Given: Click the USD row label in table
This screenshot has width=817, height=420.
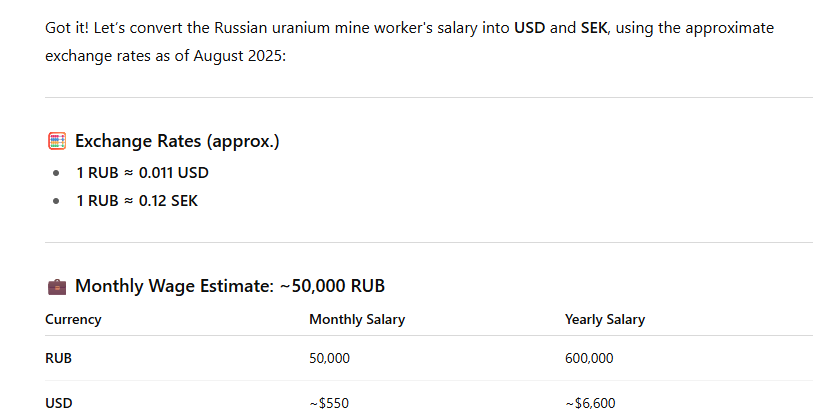Looking at the screenshot, I should click(x=59, y=403).
